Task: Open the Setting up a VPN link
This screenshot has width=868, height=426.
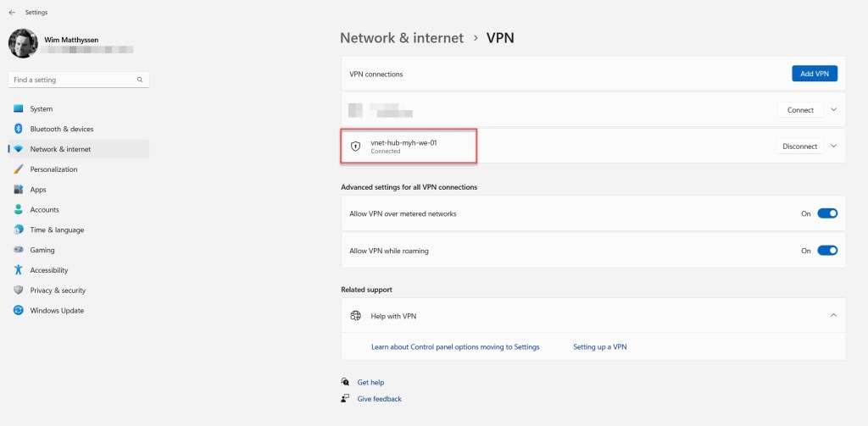Action: tap(599, 347)
